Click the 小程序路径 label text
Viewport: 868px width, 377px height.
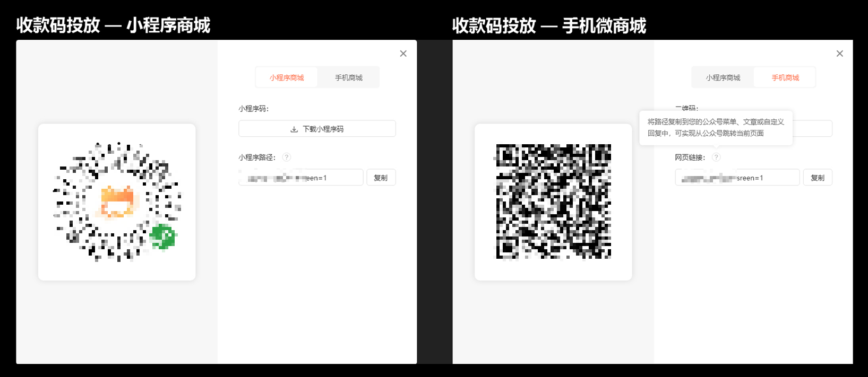[257, 157]
